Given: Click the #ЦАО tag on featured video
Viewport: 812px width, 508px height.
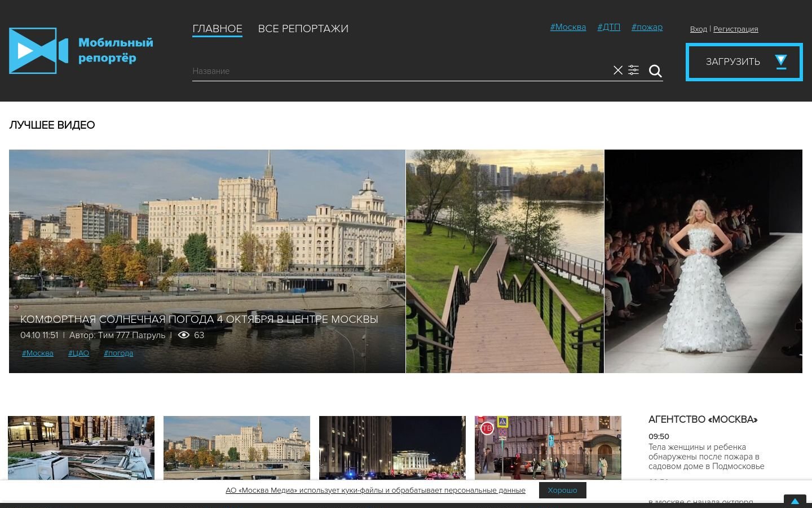Looking at the screenshot, I should (78, 353).
